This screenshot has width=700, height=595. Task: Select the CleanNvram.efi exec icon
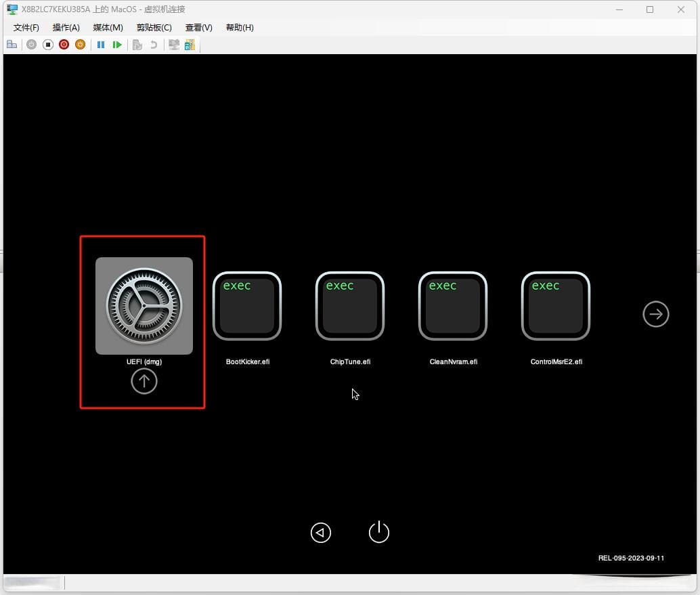(453, 306)
